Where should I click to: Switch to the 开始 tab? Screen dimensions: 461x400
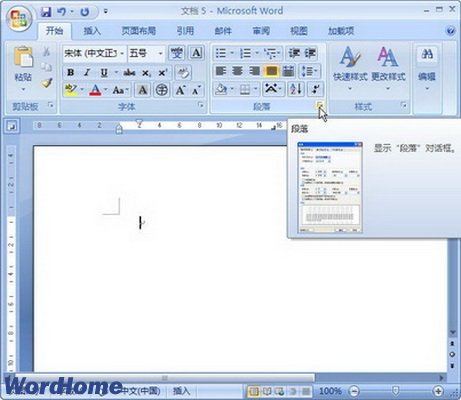click(x=54, y=31)
